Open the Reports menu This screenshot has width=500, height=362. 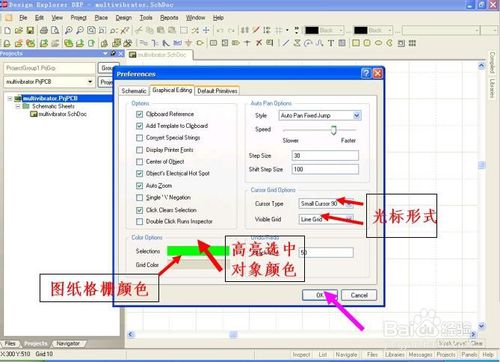(169, 18)
